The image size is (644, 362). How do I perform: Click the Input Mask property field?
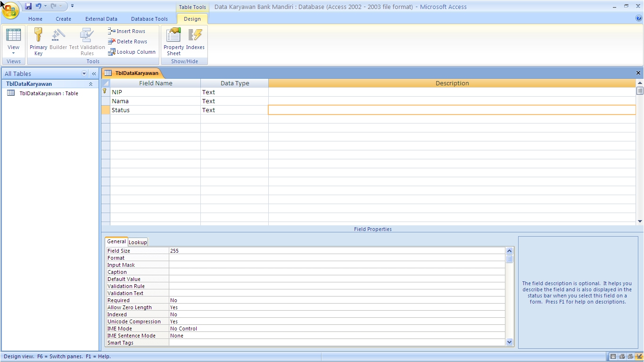coord(337,265)
